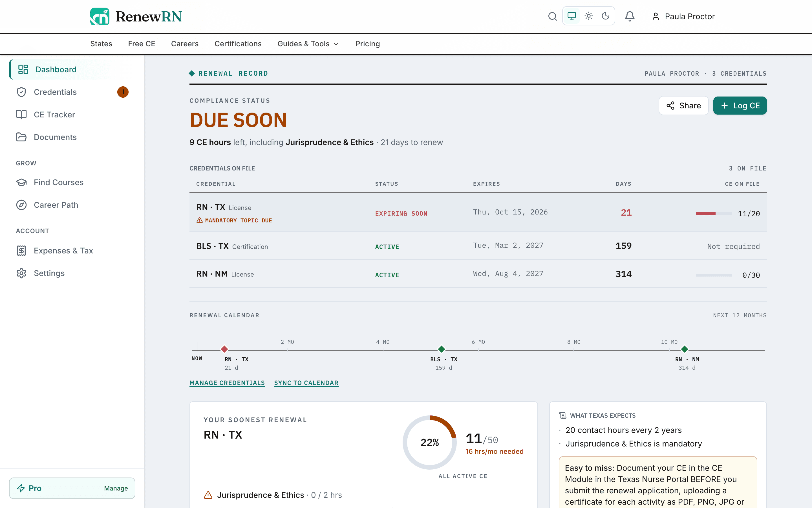Click the RenewRN logo icon

coord(100,16)
